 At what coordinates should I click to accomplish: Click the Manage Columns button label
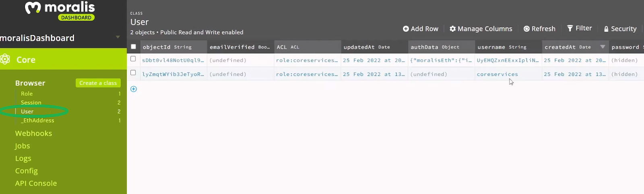coord(485,29)
